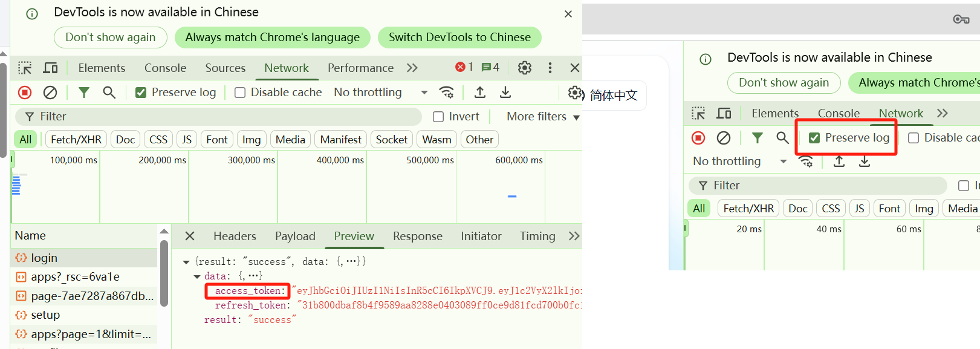Screen dimensions: 980x349
Task: Click the password key icon in the address bar
Action: coord(961,19)
